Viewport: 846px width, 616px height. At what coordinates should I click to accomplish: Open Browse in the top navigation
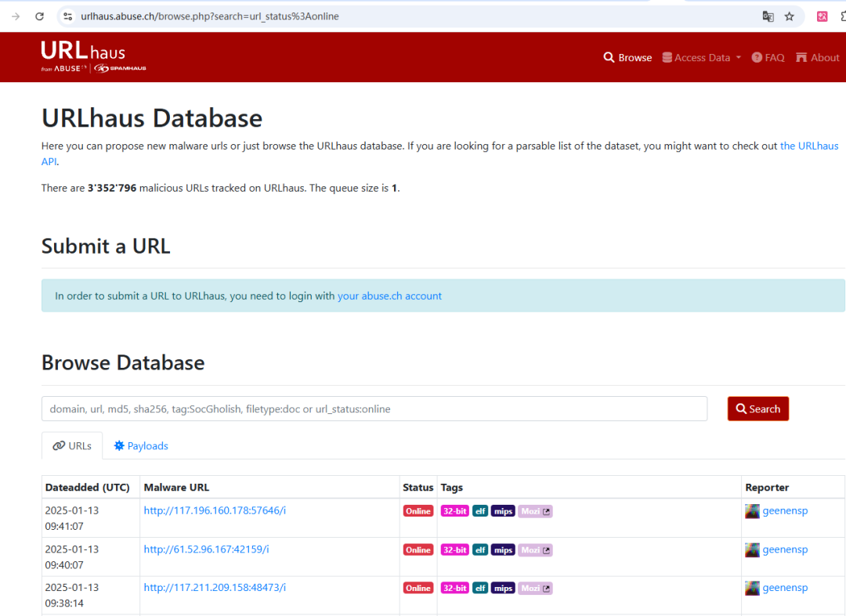627,58
